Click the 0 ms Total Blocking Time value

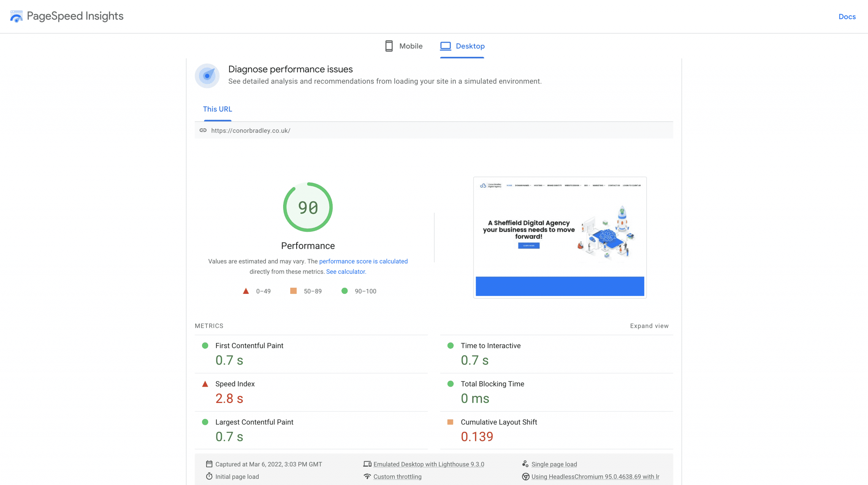475,399
